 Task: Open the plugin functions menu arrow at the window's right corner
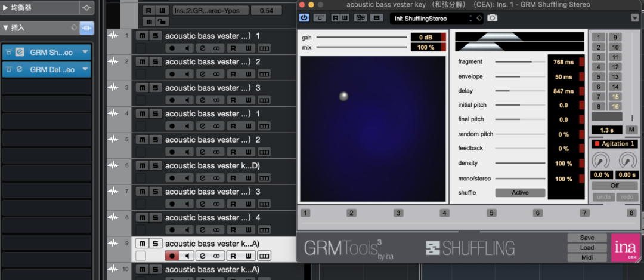tap(635, 18)
